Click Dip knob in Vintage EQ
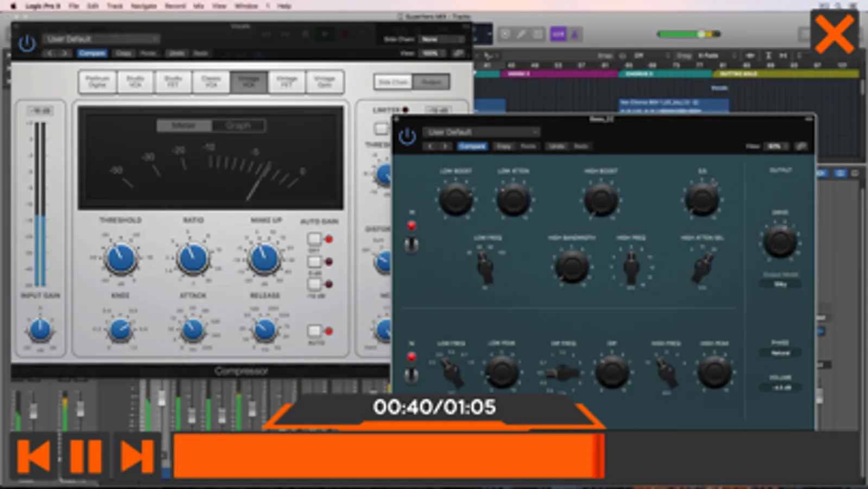Image resolution: width=868 pixels, height=489 pixels. point(612,372)
